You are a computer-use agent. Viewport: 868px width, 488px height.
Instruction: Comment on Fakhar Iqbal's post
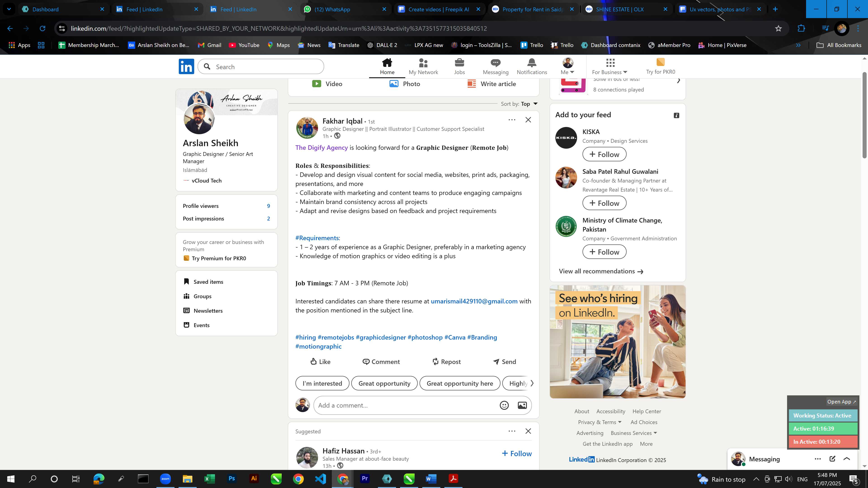(x=381, y=361)
